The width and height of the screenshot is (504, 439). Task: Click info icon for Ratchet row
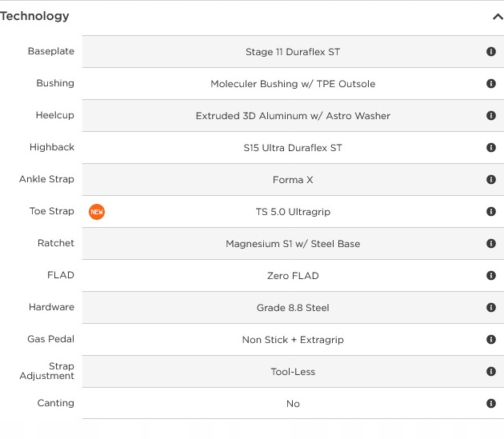pyautogui.click(x=491, y=244)
